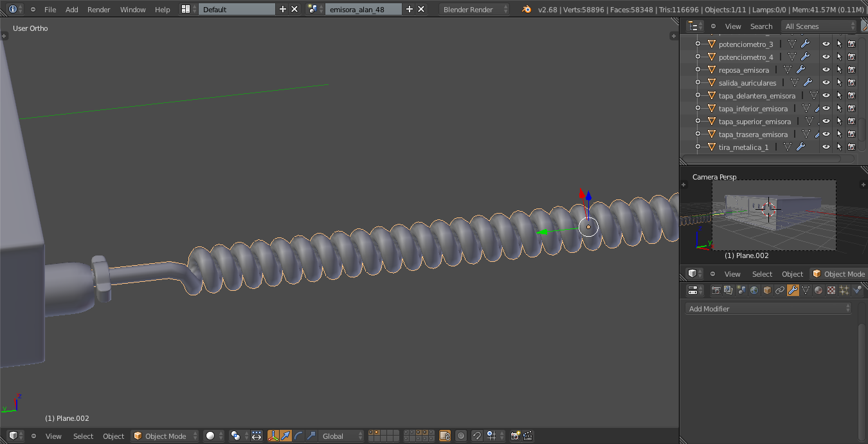Click the rotate manipulator arc icon
Screen dimensions: 868x444
click(x=298, y=436)
